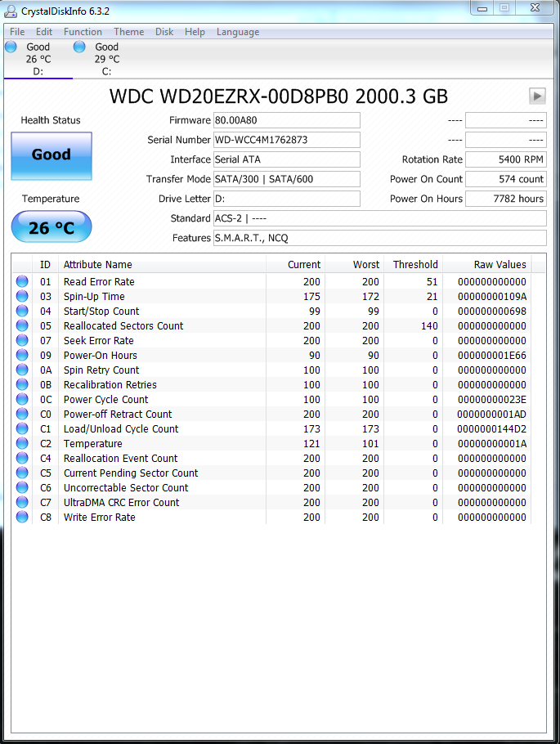Select the Load/Unload Cycle Count attribute name
This screenshot has width=560, height=744.
click(x=121, y=429)
